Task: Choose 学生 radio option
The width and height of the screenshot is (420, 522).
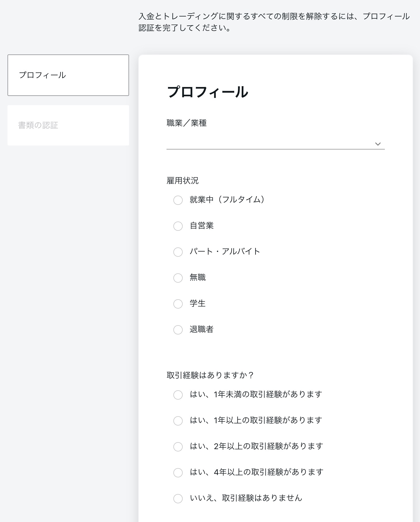Action: click(x=178, y=304)
